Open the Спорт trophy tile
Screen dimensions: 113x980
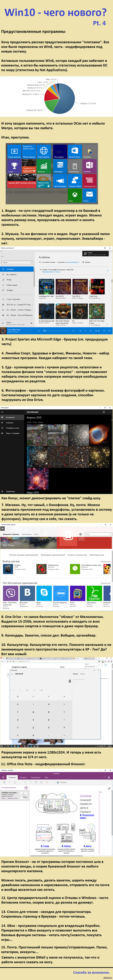click(x=14, y=166)
